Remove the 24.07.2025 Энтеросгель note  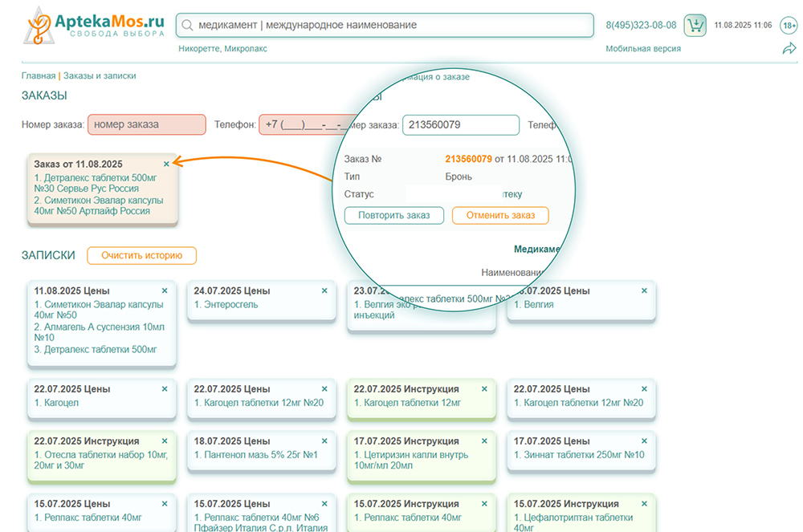tap(324, 290)
